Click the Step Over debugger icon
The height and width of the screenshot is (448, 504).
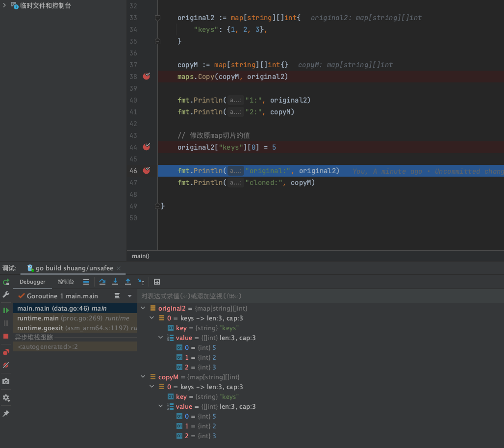tap(102, 282)
